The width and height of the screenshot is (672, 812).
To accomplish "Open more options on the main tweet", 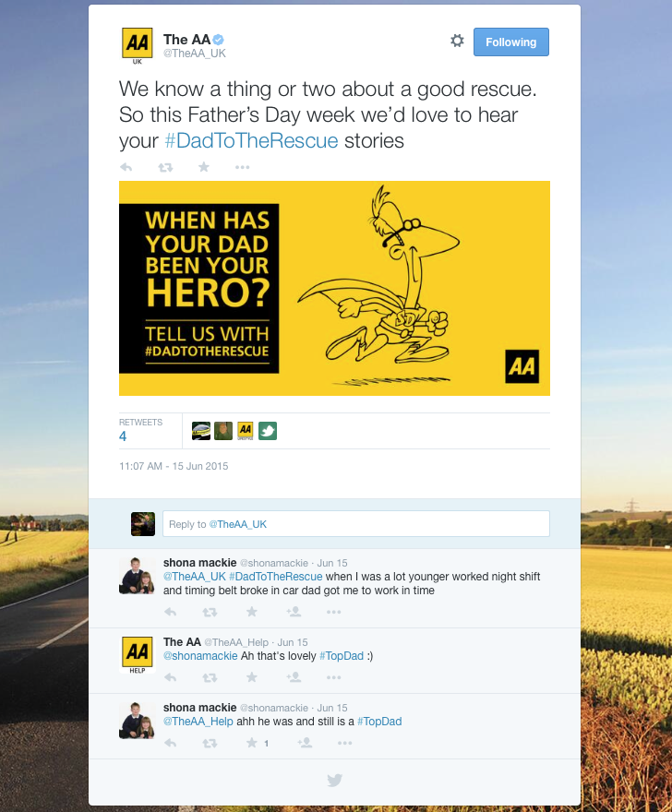I will [242, 167].
